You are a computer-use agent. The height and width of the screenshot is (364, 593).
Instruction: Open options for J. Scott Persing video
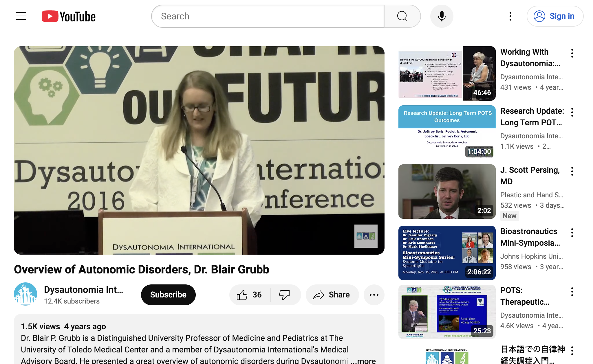coord(572,171)
